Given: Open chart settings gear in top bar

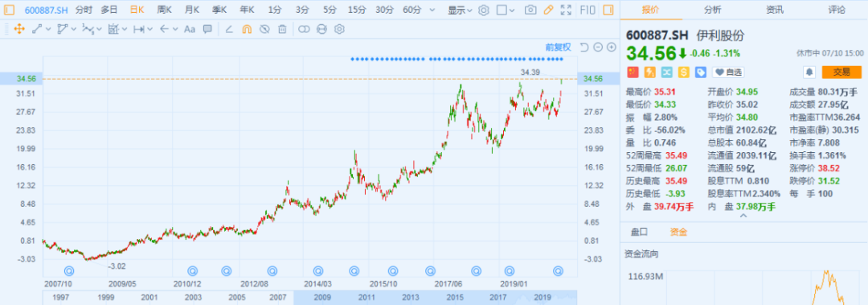Looking at the screenshot, I should pos(484,10).
